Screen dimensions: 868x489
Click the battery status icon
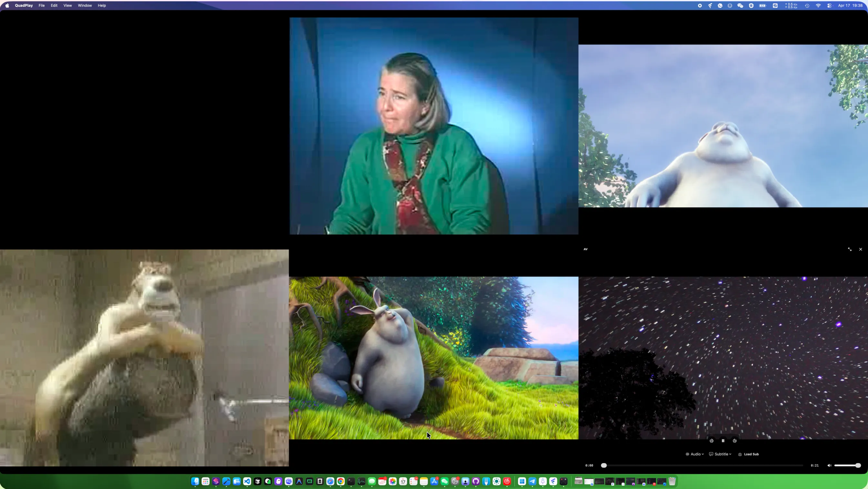[x=762, y=5]
